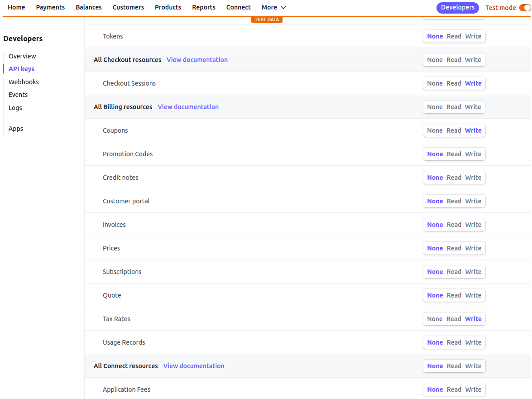This screenshot has height=399, width=532.
Task: Set Coupons permission to None
Action: tap(435, 130)
